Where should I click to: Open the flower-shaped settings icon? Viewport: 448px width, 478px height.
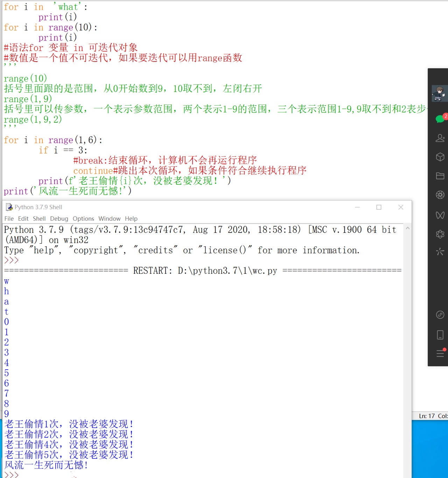[440, 234]
